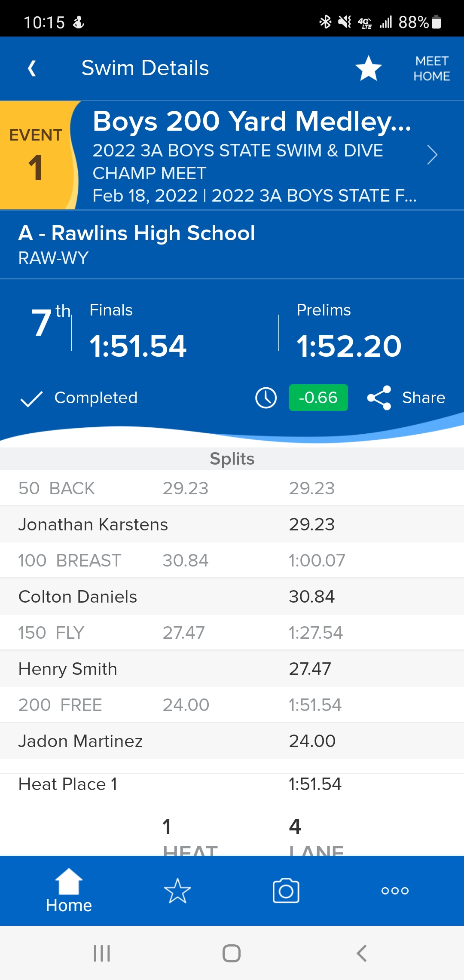Tap the clock time-history icon
The width and height of the screenshot is (464, 980).
tap(266, 398)
